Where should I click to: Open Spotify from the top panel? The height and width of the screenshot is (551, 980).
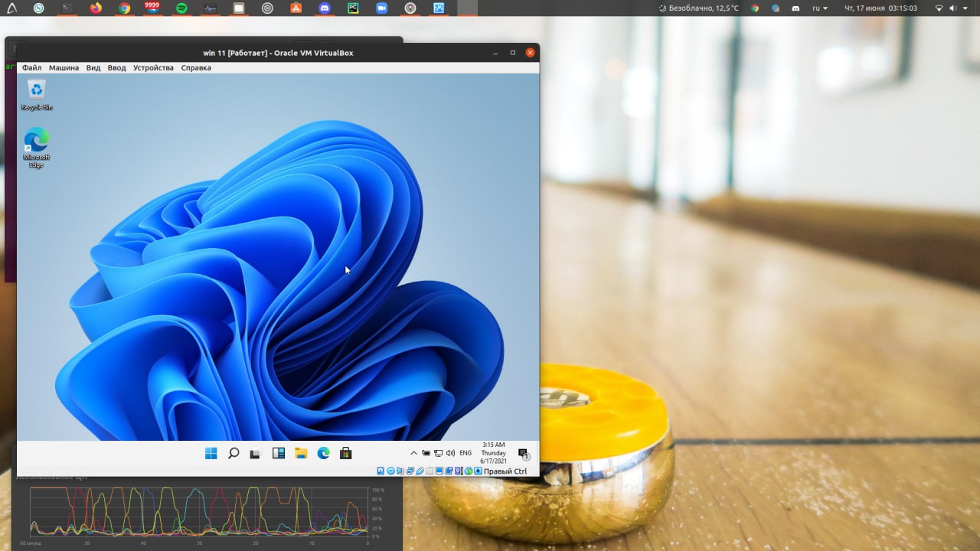point(181,8)
